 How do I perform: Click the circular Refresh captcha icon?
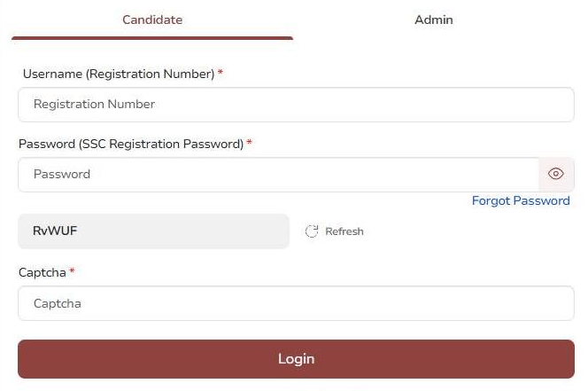pos(312,231)
